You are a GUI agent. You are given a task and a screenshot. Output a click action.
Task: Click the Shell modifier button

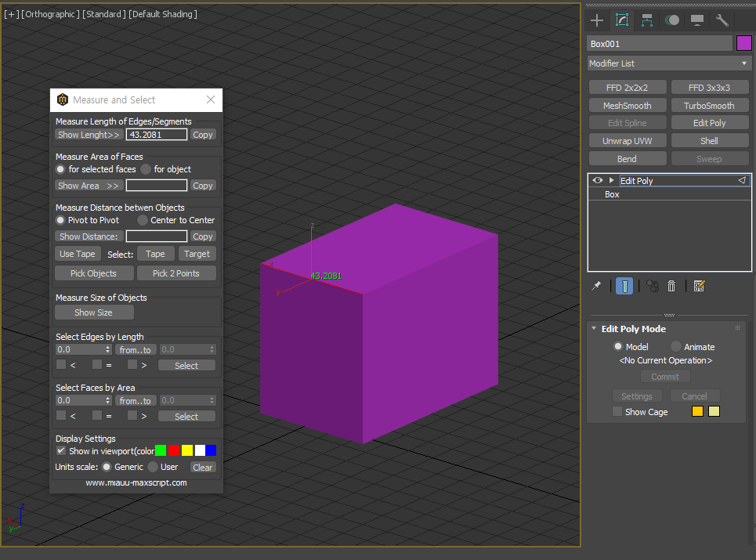pyautogui.click(x=709, y=141)
